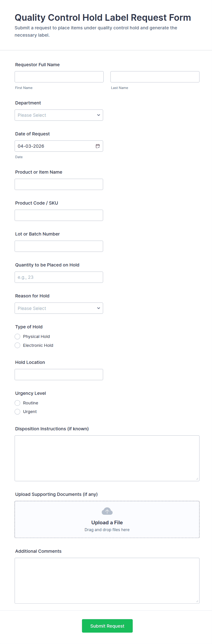Expand the Reason for Hold dropdown

(59, 308)
